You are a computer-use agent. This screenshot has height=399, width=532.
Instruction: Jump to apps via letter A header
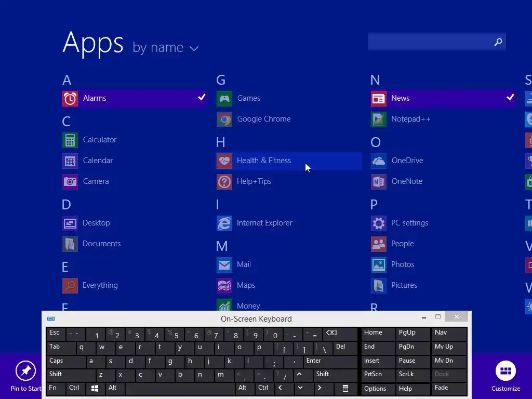[x=67, y=80]
